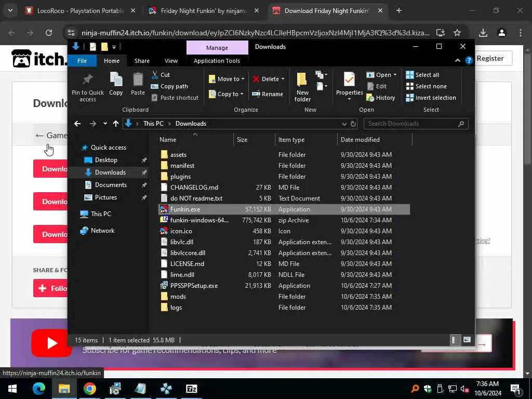Click the Copy path command
This screenshot has width=532, height=399.
pyautogui.click(x=169, y=86)
